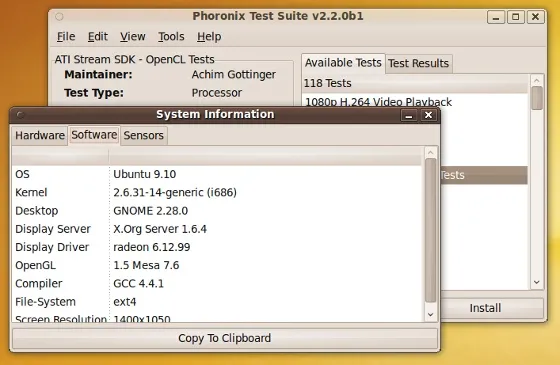The width and height of the screenshot is (560, 365).
Task: Click the tests list scrollbar thumb
Action: (537, 98)
